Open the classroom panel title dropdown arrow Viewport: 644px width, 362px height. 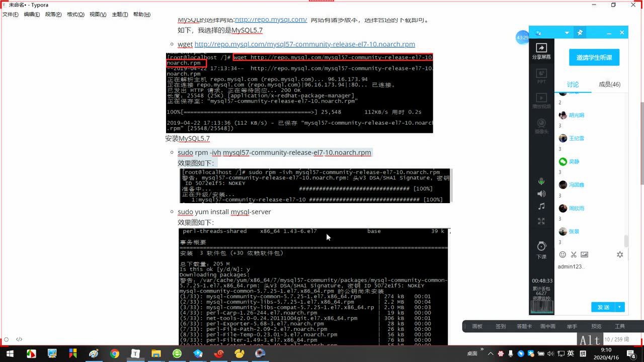(567, 33)
